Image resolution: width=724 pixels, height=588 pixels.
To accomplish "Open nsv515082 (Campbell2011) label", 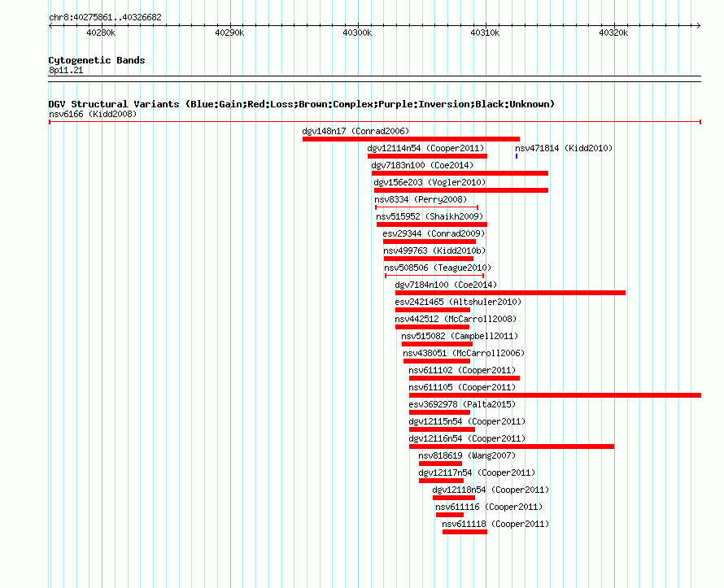I will coord(460,336).
